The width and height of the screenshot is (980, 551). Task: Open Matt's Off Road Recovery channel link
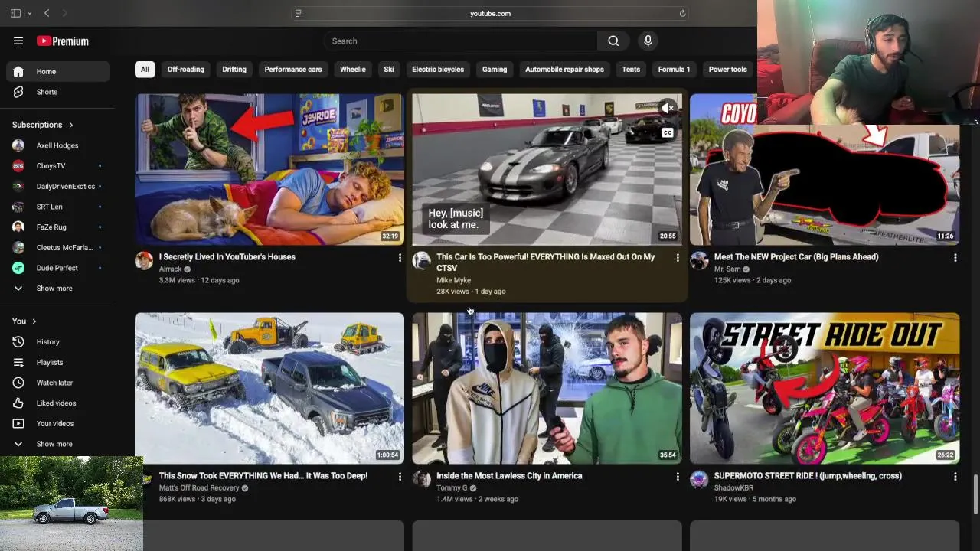(199, 488)
